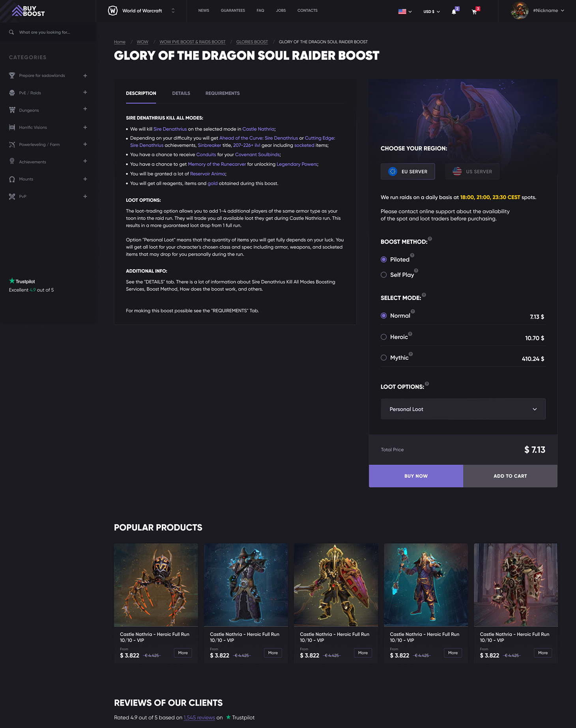Click the user avatar picture
The height and width of the screenshot is (728, 576).
click(x=520, y=11)
